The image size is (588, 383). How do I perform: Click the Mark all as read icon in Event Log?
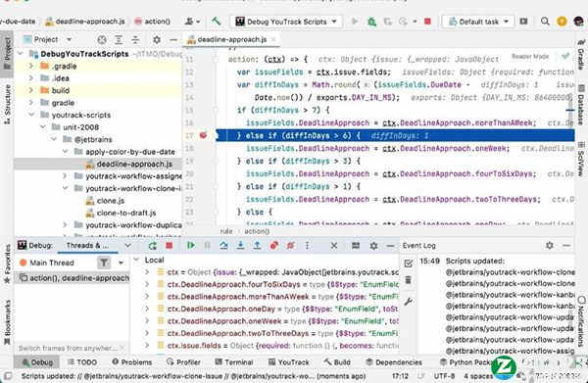tap(409, 263)
